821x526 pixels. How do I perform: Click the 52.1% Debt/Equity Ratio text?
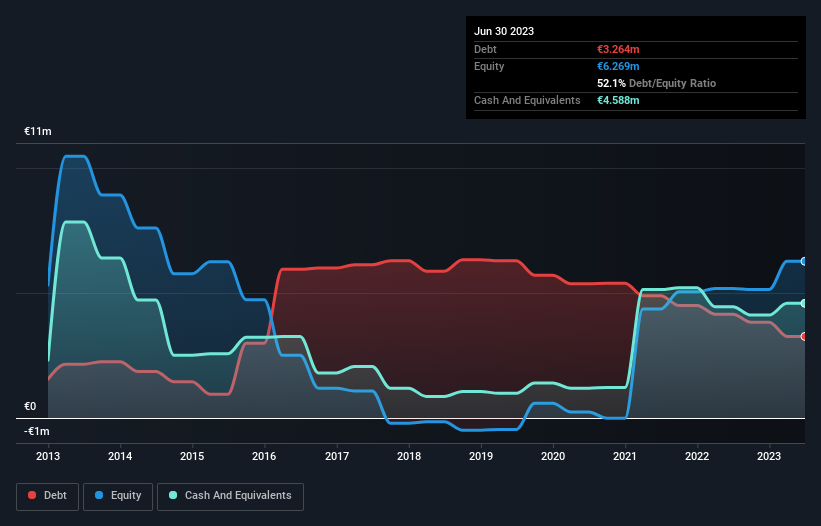(x=656, y=83)
